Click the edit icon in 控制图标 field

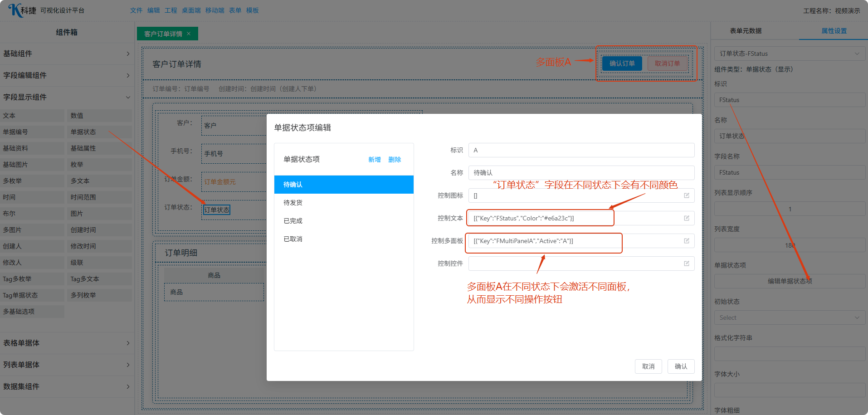[x=686, y=195]
